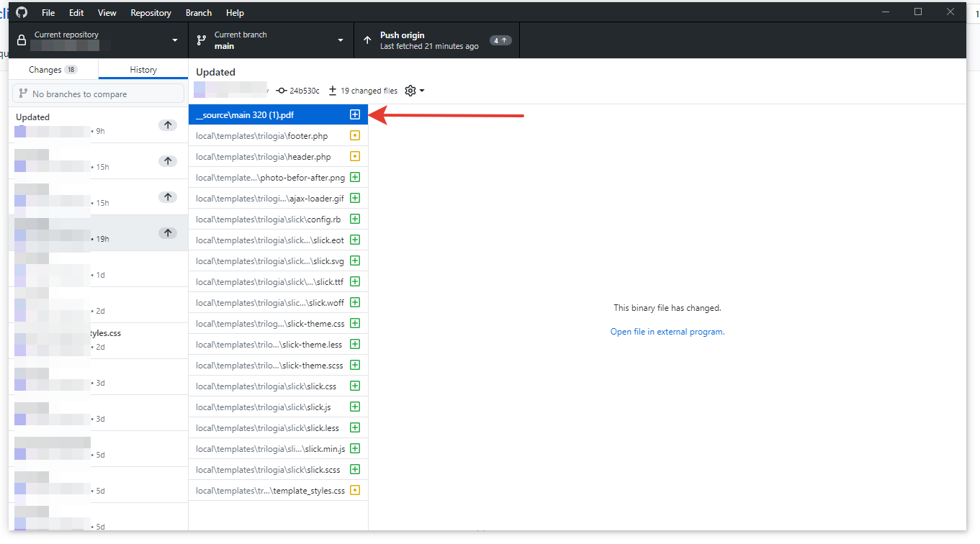
Task: Select slick\config.rb file
Action: tap(279, 219)
